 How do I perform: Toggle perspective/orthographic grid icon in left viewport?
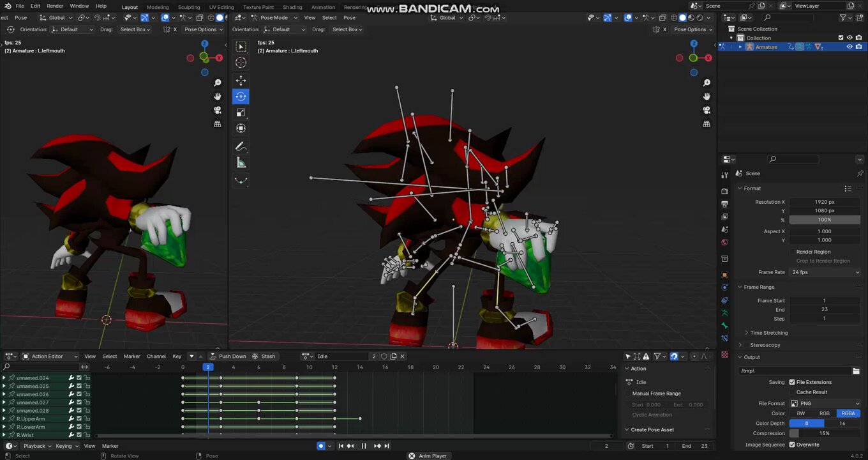coord(218,124)
